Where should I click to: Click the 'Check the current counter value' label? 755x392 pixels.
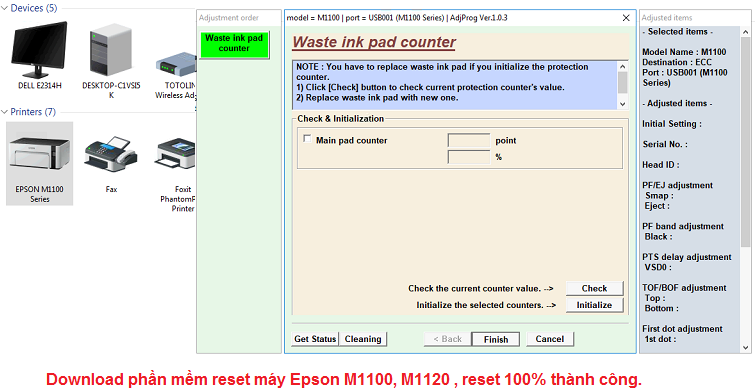481,288
